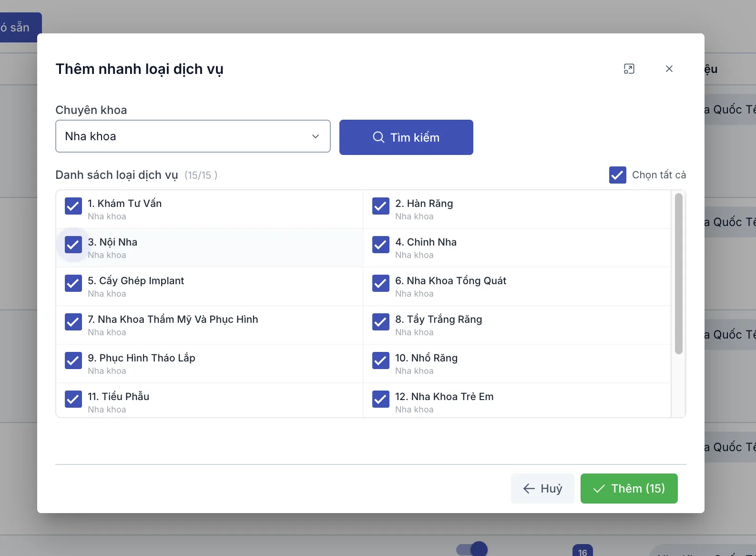Click the left arrow icon in Huỷ
Image resolution: width=756 pixels, height=556 pixels.
point(529,488)
